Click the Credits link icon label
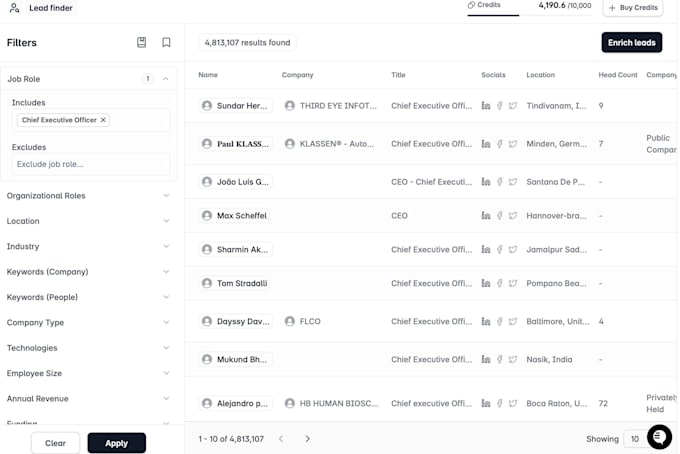 [x=484, y=5]
